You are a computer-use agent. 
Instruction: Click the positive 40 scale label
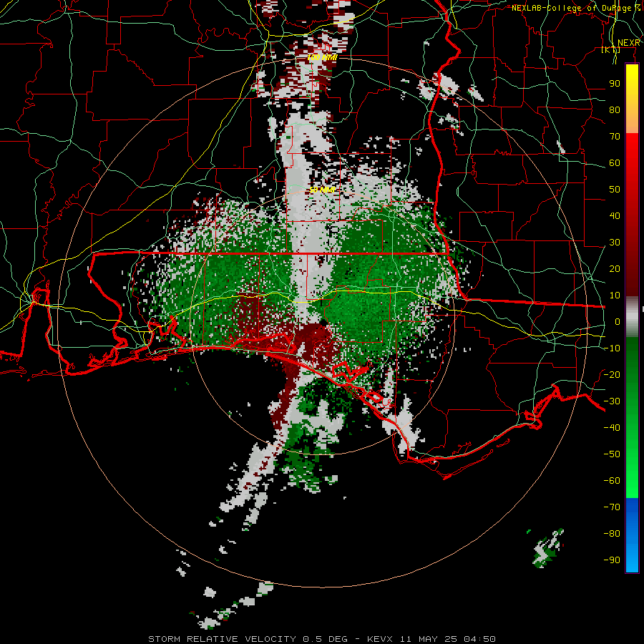(x=615, y=215)
